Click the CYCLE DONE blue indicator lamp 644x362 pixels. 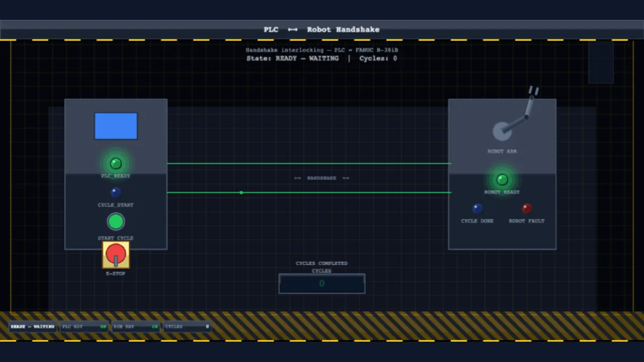(x=477, y=209)
